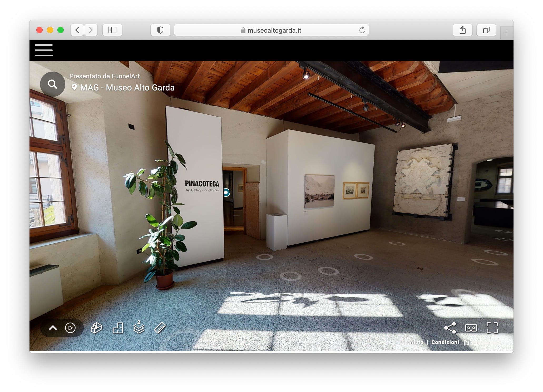Activate the measurement ruler tool

pyautogui.click(x=160, y=328)
